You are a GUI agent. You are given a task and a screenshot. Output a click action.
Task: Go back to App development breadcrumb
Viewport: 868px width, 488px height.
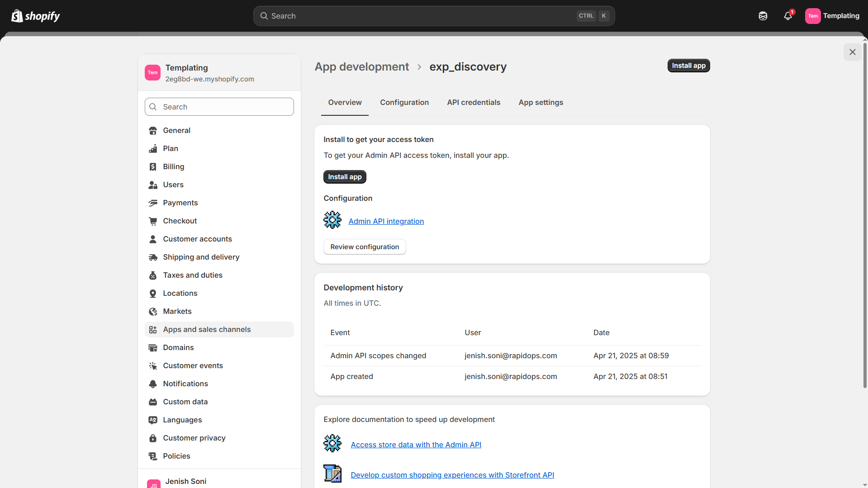tap(361, 66)
